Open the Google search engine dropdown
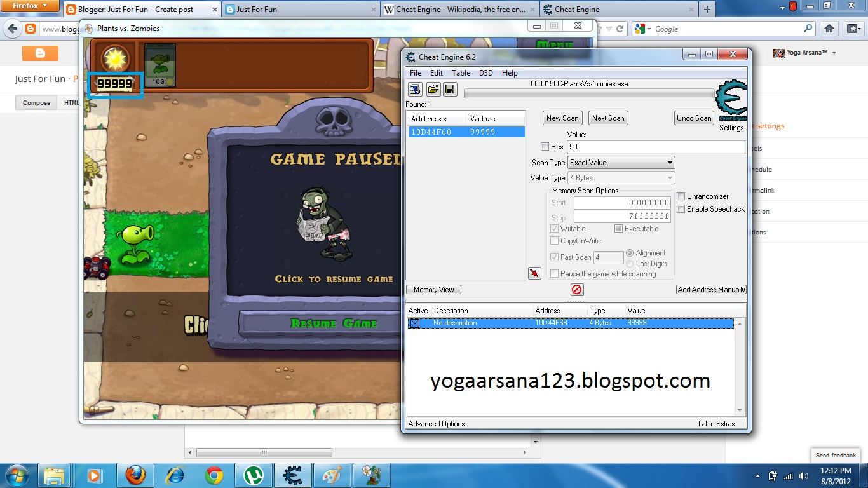This screenshot has height=488, width=868. [x=642, y=29]
